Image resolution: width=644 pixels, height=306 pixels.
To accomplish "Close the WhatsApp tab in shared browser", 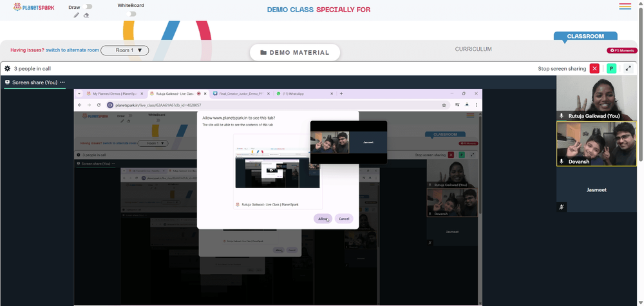I will tap(332, 93).
